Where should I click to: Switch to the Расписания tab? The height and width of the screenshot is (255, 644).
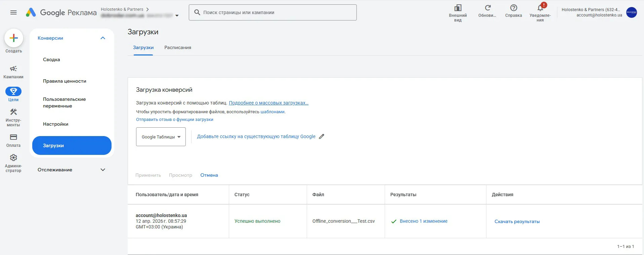(x=178, y=47)
